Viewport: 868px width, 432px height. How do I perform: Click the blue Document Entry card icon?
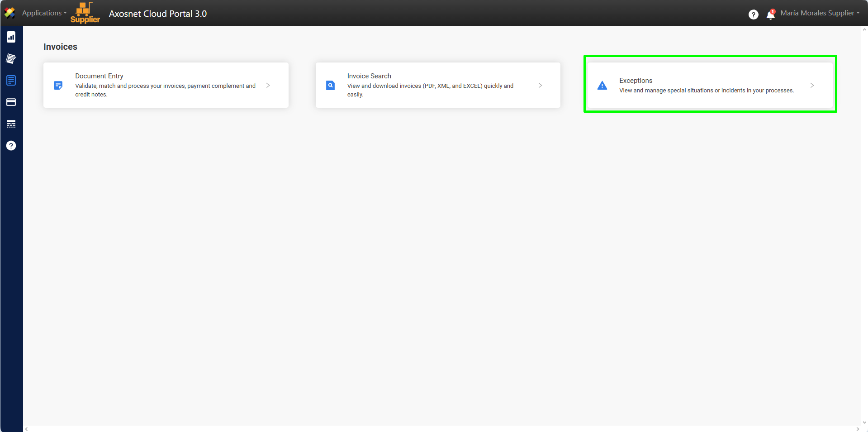(58, 85)
